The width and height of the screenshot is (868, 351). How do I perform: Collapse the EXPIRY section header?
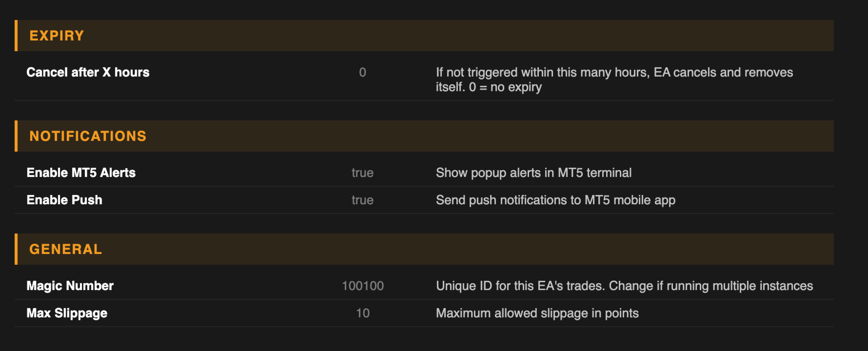(57, 36)
